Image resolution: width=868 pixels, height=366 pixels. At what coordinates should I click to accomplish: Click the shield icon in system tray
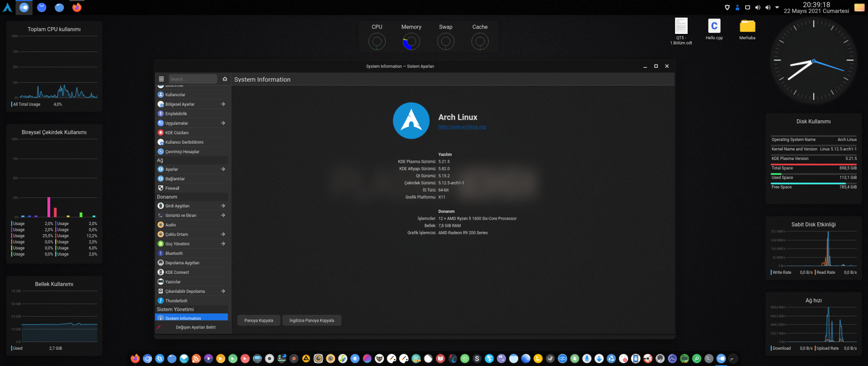coord(727,7)
